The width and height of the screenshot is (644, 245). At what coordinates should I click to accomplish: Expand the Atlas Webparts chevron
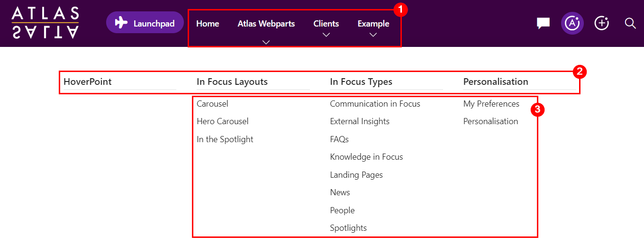(x=266, y=42)
